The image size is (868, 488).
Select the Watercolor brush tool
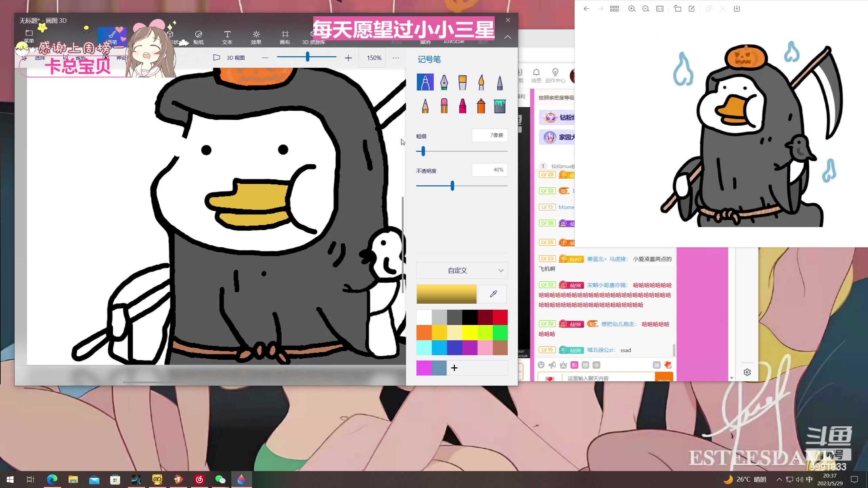pos(481,82)
